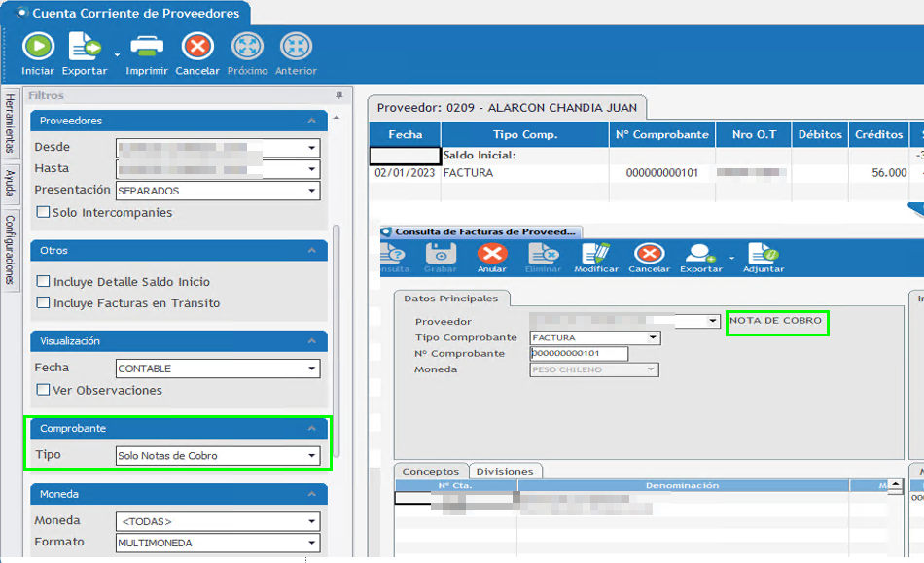924x563 pixels.
Task: Toggle Ver Observaciones checkbox
Action: (43, 390)
